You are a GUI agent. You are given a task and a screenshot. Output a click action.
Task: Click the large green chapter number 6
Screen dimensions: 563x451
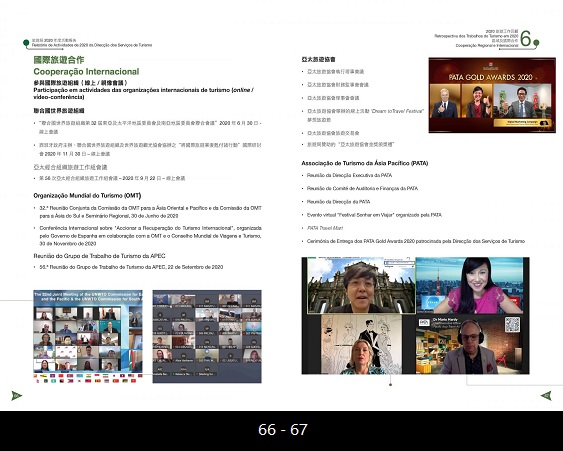point(525,38)
